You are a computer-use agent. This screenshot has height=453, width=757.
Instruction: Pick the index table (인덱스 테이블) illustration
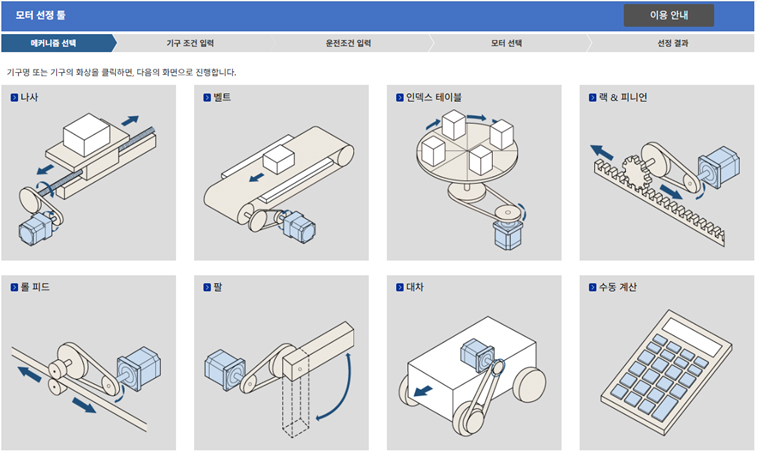[x=471, y=180]
